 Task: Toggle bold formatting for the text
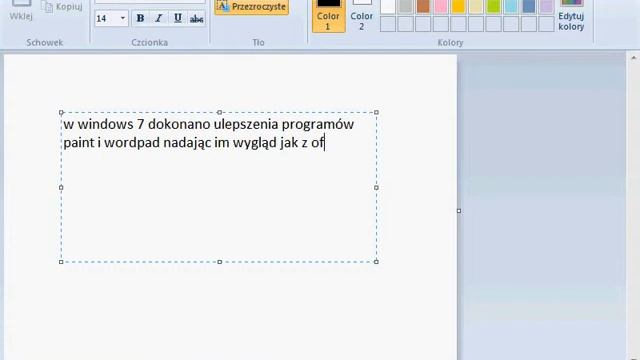tap(140, 18)
